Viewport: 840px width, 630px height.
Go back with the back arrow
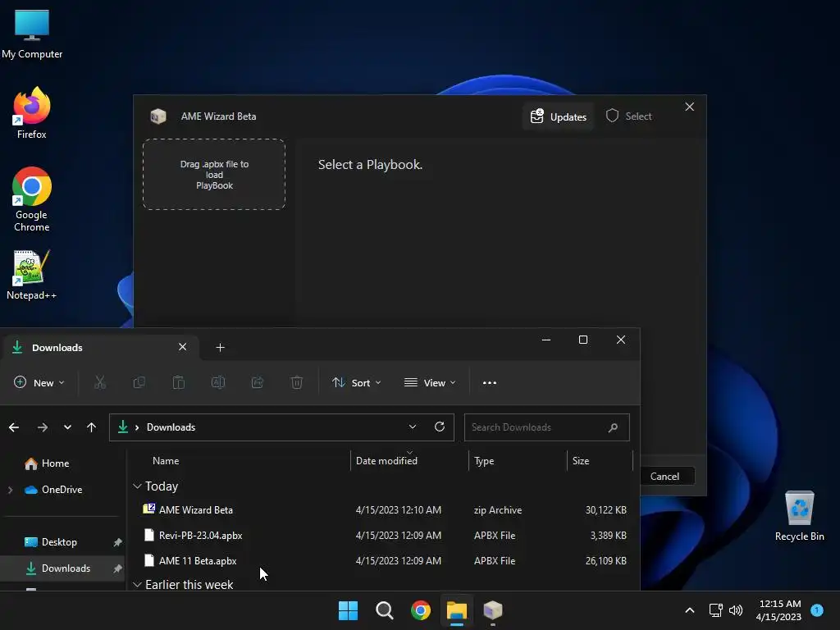[x=14, y=427]
